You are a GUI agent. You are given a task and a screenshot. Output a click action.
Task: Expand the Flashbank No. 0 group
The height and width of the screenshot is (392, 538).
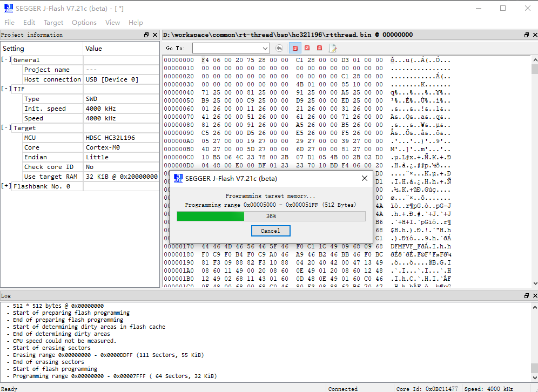(6, 186)
